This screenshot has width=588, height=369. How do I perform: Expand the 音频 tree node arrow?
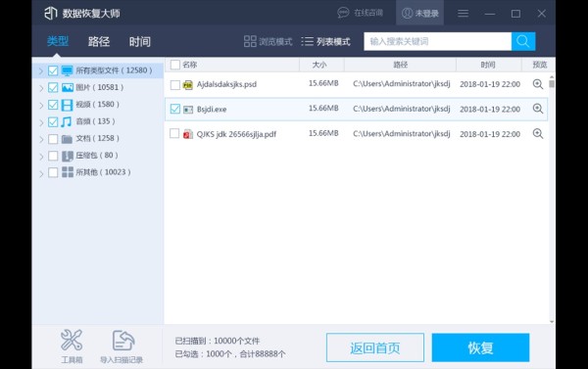click(x=41, y=122)
